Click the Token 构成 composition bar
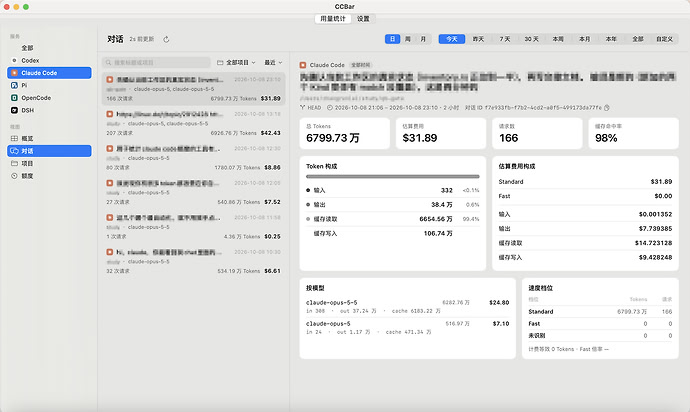The image size is (690, 412). coord(393,177)
